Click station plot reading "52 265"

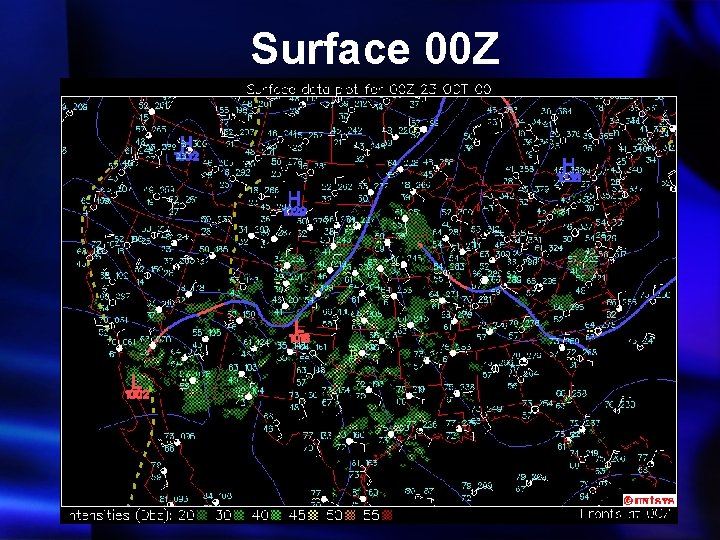click(x=152, y=130)
